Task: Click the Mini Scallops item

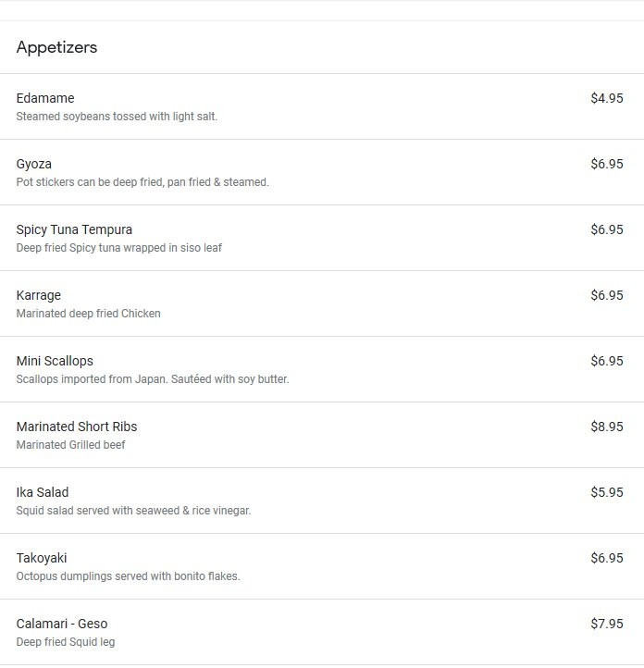Action: point(322,369)
